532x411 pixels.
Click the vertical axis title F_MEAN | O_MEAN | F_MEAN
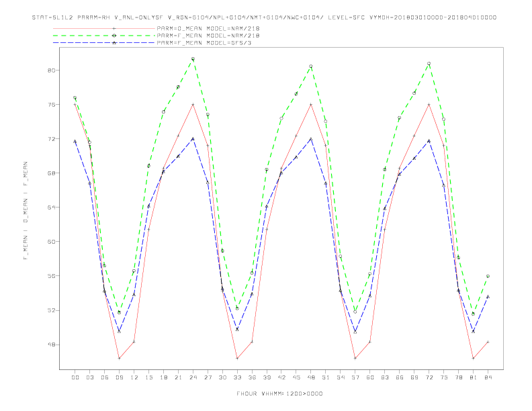click(x=26, y=211)
